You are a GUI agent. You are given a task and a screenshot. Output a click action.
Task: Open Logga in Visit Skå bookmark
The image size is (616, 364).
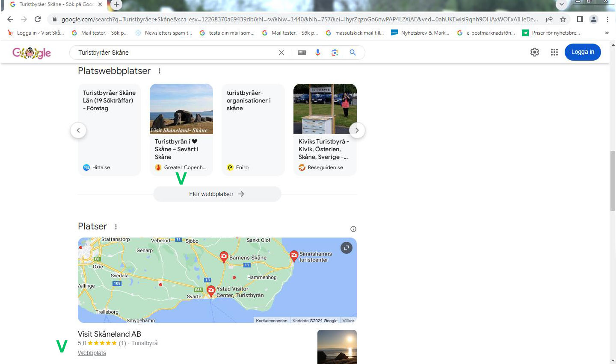click(36, 33)
